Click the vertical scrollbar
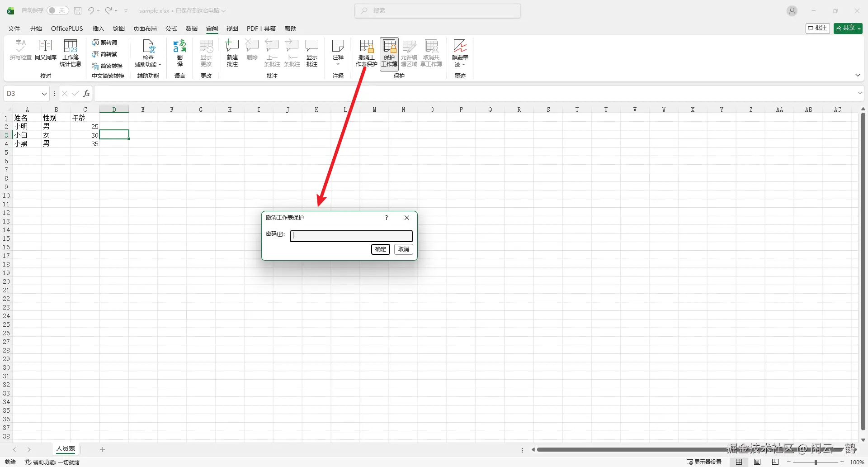 point(863,272)
